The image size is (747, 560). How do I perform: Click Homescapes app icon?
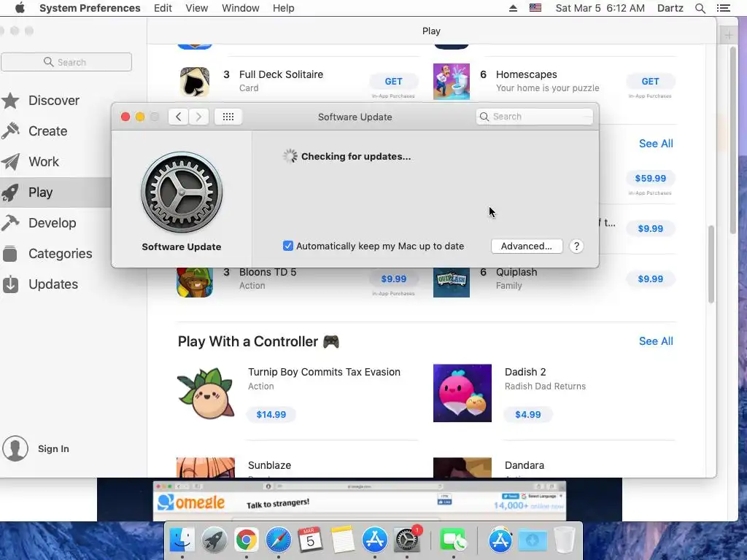[451, 82]
